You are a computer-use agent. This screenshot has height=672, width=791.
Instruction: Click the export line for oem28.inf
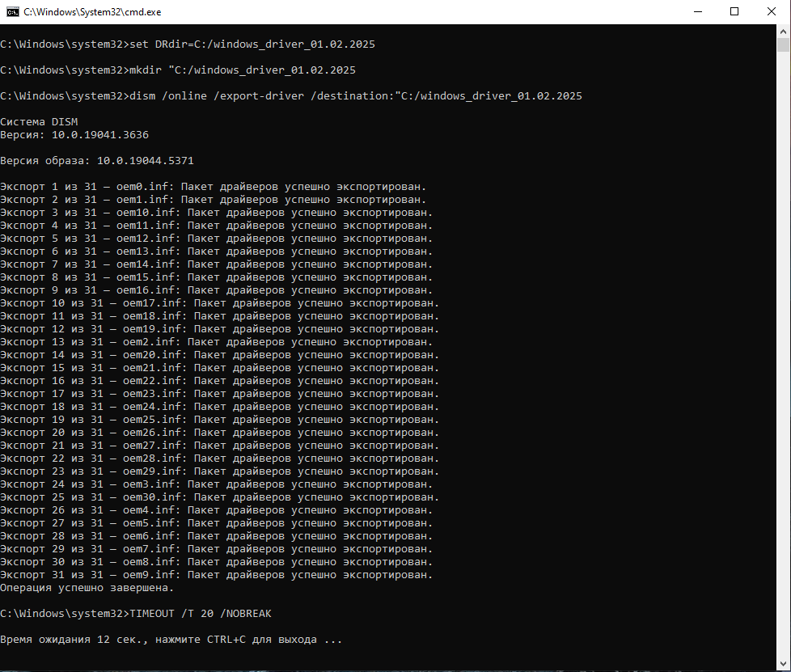[220, 459]
